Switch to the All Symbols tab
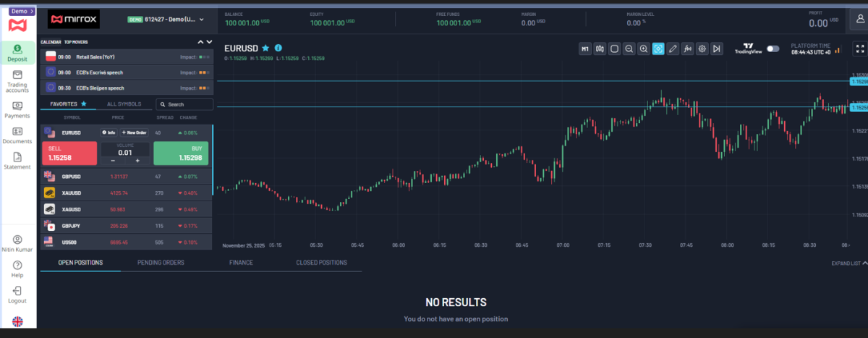The width and height of the screenshot is (868, 338). click(124, 104)
